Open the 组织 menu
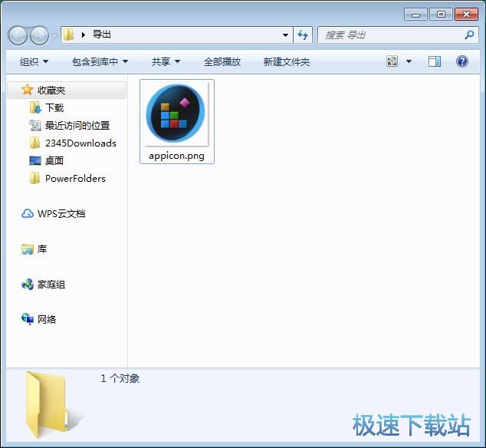The width and height of the screenshot is (486, 448). pyautogui.click(x=34, y=61)
